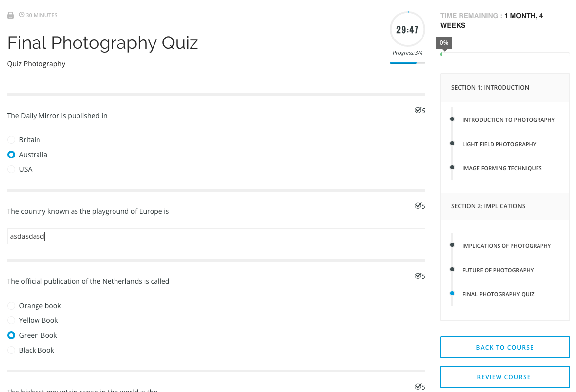576x392 pixels.
Task: Choose USA as the answer
Action: (x=11, y=169)
